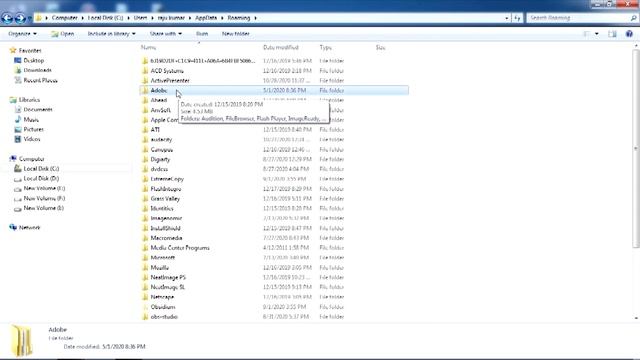Select the obs-studio folder
This screenshot has width=640, height=360.
click(x=164, y=317)
